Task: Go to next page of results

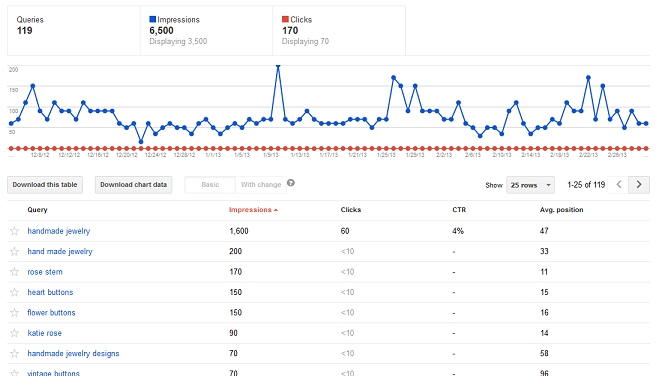Action: [639, 185]
